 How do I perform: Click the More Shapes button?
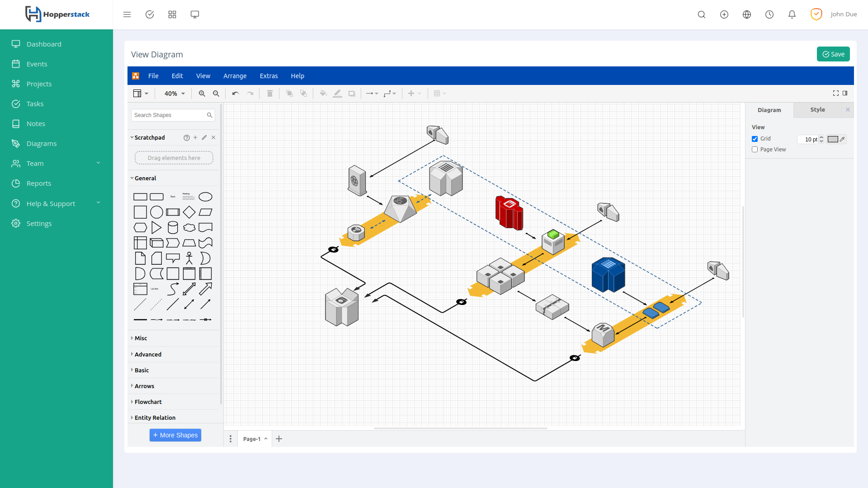[x=175, y=435]
